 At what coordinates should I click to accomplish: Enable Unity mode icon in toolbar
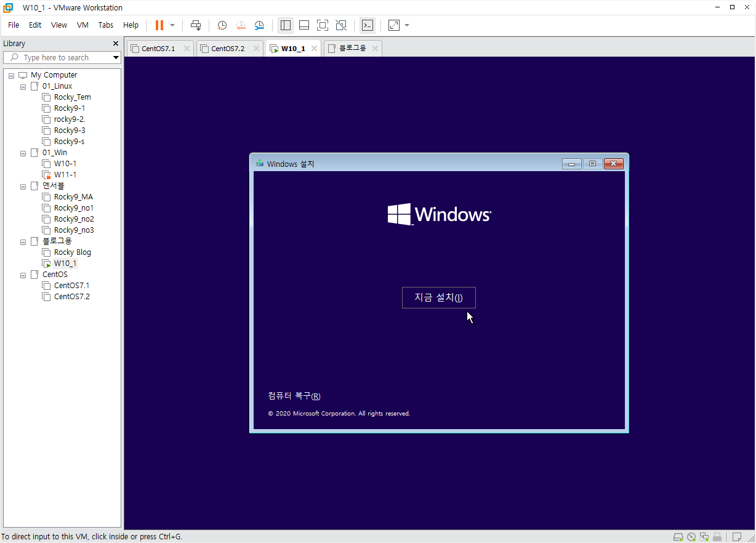[x=341, y=25]
